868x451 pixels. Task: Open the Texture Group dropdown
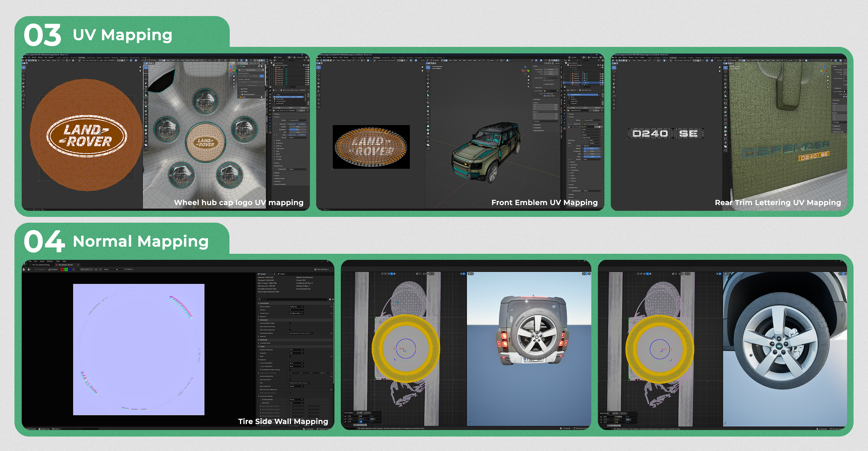297,313
